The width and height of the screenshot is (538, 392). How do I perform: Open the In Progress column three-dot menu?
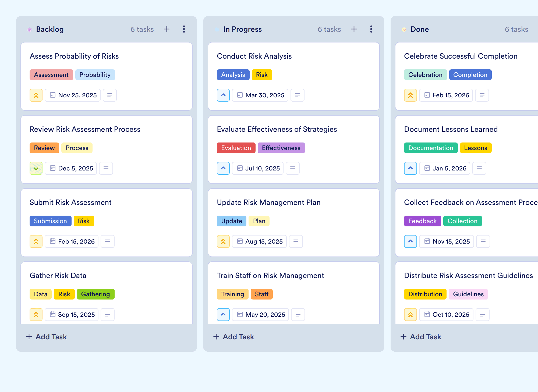(371, 29)
